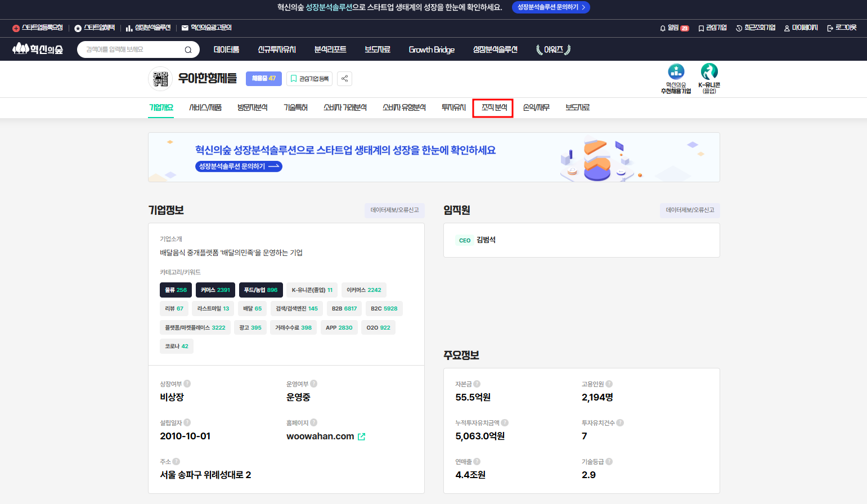Click the help icon beside 연매출
Image resolution: width=867 pixels, height=504 pixels.
click(x=477, y=461)
